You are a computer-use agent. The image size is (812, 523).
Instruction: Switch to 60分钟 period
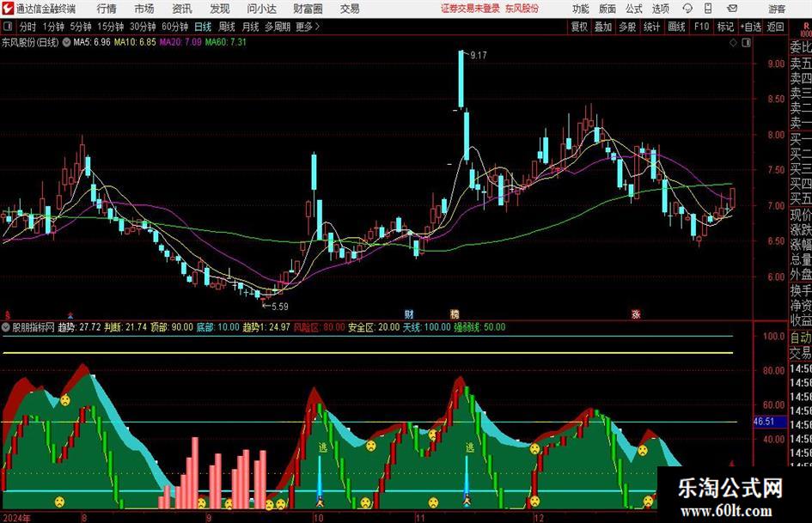pyautogui.click(x=175, y=27)
